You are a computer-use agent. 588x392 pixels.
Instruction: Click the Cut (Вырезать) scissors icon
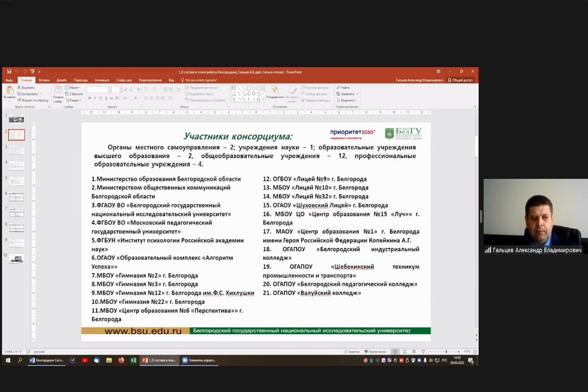(19, 88)
